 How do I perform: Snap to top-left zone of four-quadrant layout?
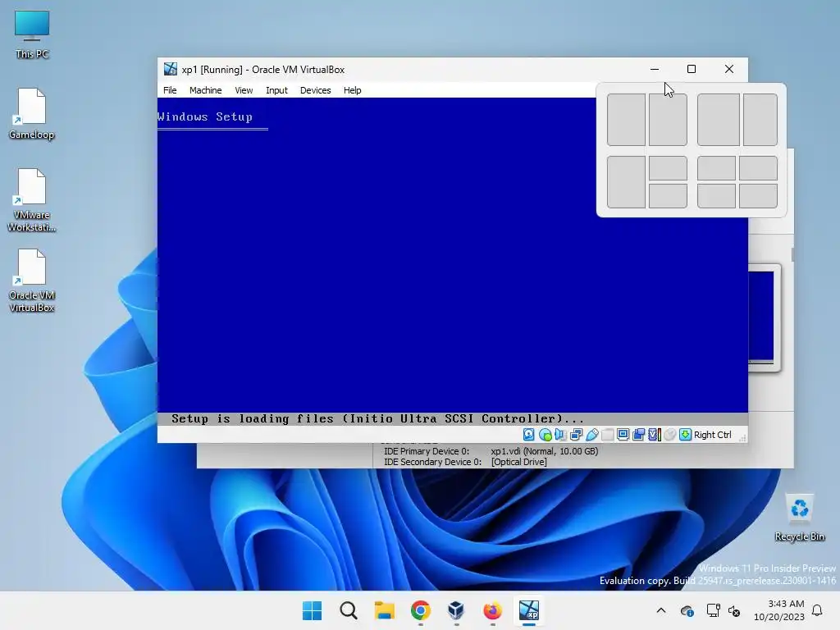coord(716,168)
